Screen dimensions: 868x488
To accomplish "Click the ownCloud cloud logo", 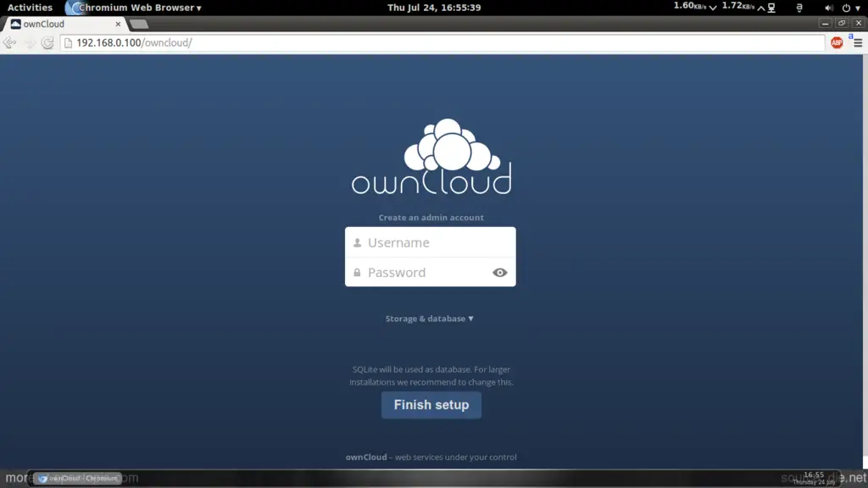I will coord(431,157).
